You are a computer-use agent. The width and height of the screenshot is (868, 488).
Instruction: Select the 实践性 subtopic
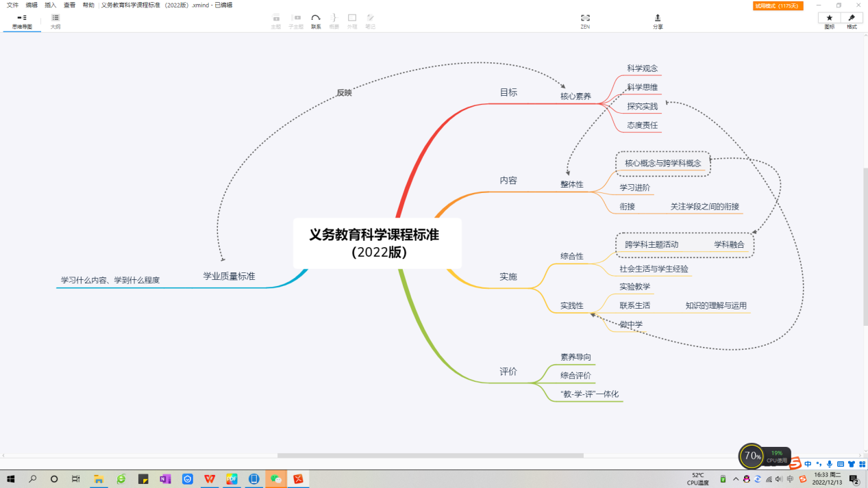pos(572,305)
